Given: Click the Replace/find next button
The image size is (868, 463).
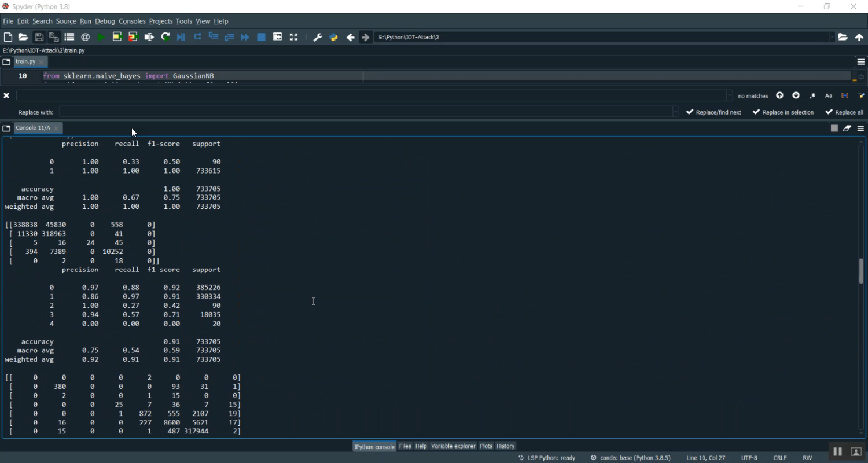Looking at the screenshot, I should click(x=713, y=112).
